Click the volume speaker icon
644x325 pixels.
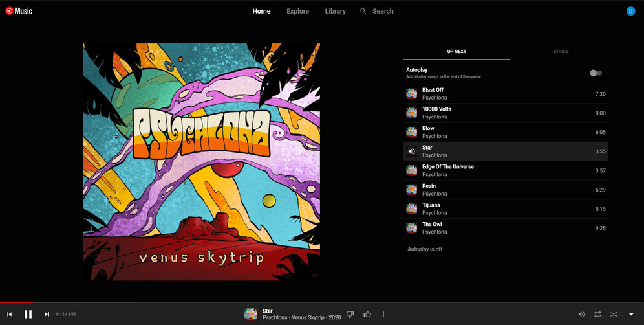point(581,314)
